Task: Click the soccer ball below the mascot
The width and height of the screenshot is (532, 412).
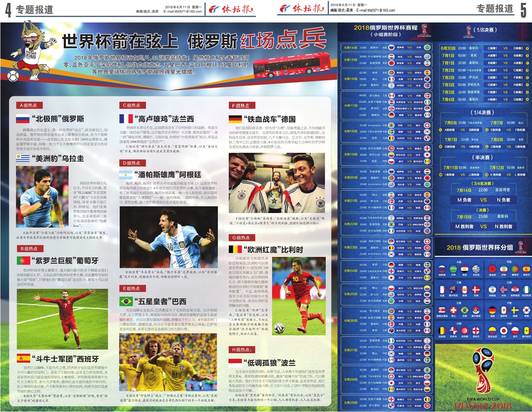Action: click(x=13, y=77)
